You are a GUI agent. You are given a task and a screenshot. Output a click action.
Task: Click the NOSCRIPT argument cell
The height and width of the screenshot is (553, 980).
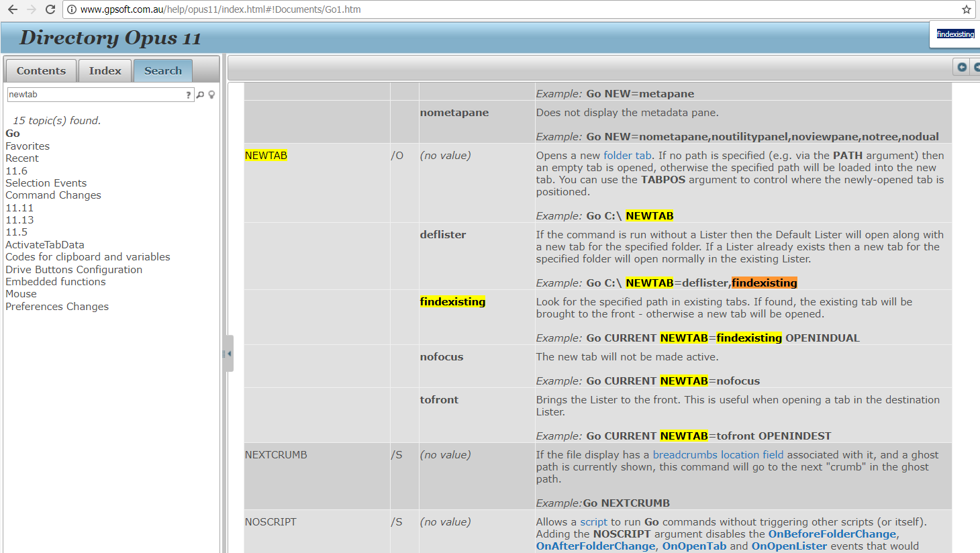271,522
